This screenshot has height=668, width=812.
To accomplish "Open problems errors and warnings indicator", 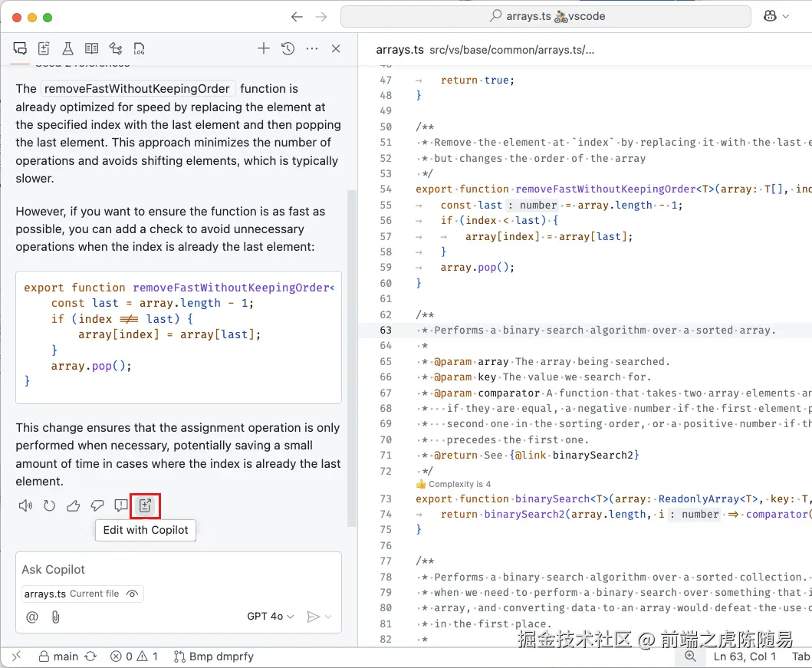I will click(134, 656).
